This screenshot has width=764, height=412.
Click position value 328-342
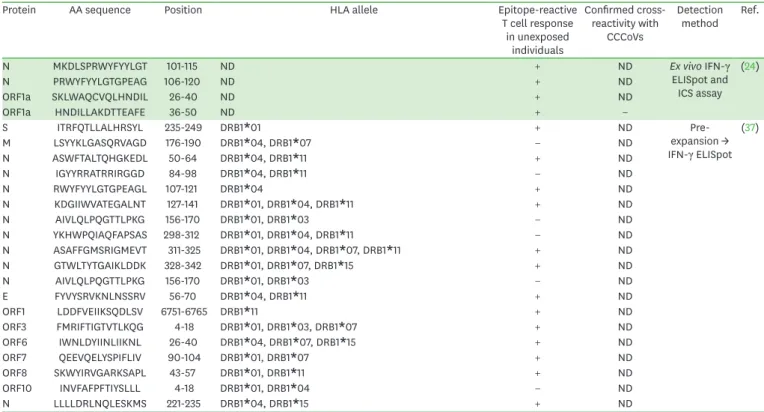(x=183, y=266)
